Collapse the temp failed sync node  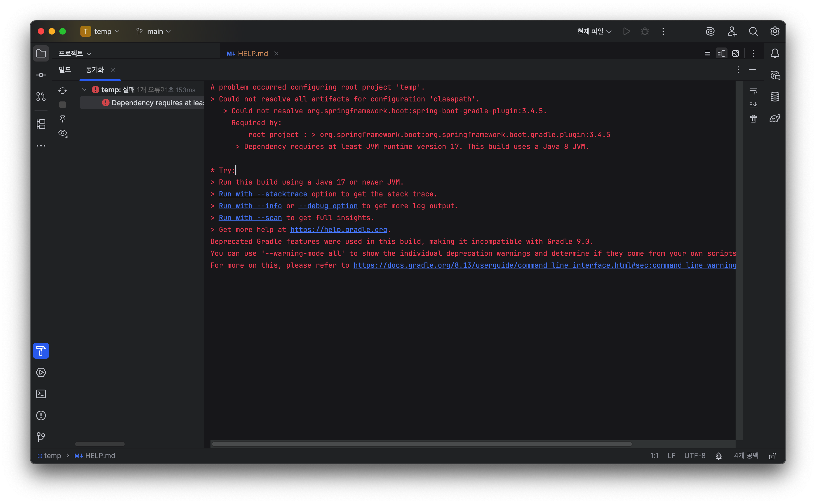[x=84, y=89]
